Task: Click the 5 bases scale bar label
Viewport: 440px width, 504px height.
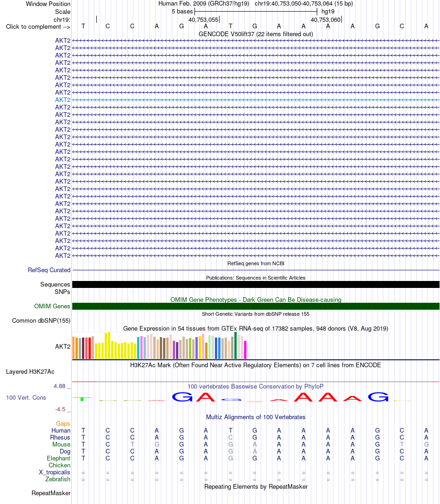Action: pos(182,12)
